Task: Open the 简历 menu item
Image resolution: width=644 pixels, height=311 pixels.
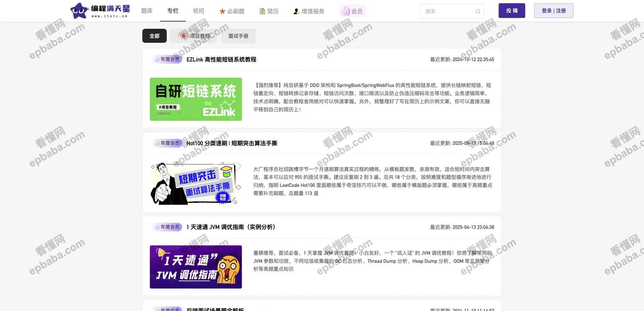Action: 269,11
